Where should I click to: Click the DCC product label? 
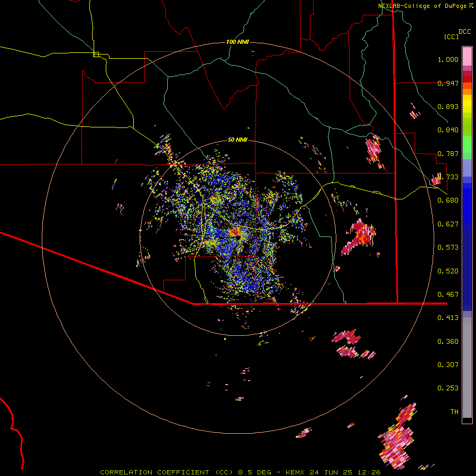point(464,32)
